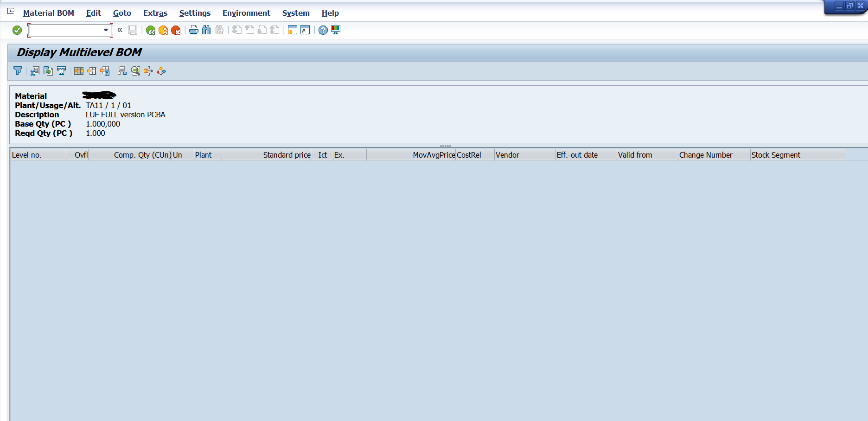Screen dimensions: 868x421
Task: Save the current layout settings
Action: click(105, 71)
